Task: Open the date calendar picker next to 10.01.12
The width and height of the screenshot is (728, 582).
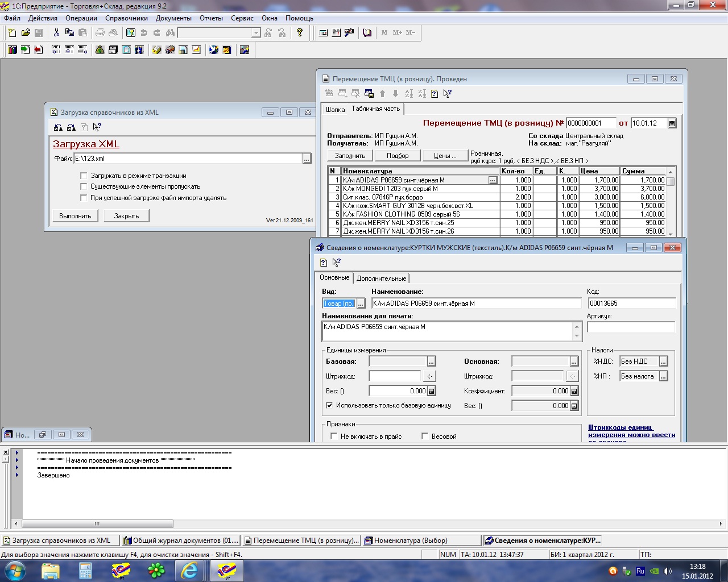Action: pyautogui.click(x=672, y=123)
